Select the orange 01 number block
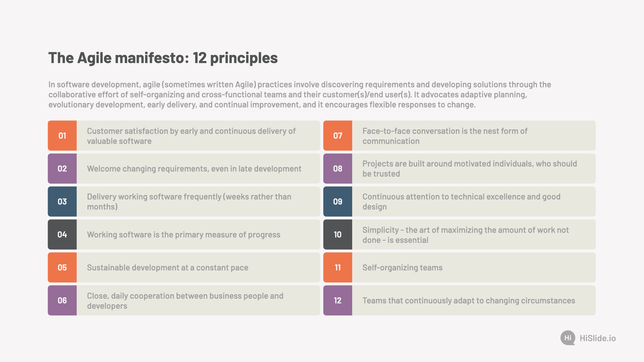The width and height of the screenshot is (644, 362). pos(62,135)
